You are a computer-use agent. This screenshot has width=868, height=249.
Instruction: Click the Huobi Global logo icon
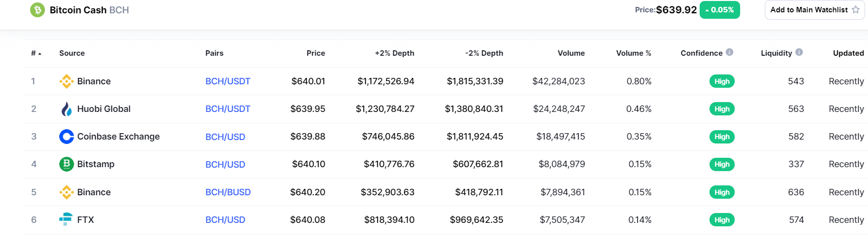pyautogui.click(x=67, y=109)
